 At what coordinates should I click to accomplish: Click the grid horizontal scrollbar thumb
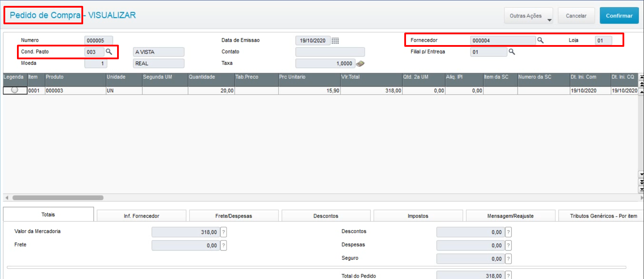(x=58, y=198)
